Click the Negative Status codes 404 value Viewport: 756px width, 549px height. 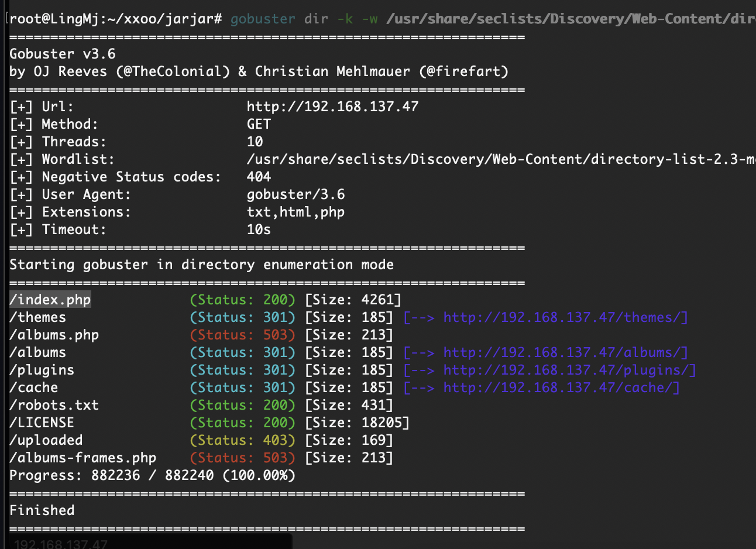259,177
